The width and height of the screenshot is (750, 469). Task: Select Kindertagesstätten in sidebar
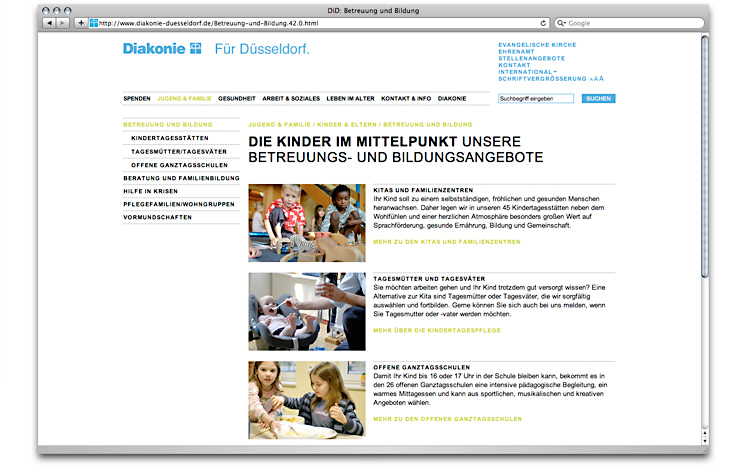[x=170, y=138]
